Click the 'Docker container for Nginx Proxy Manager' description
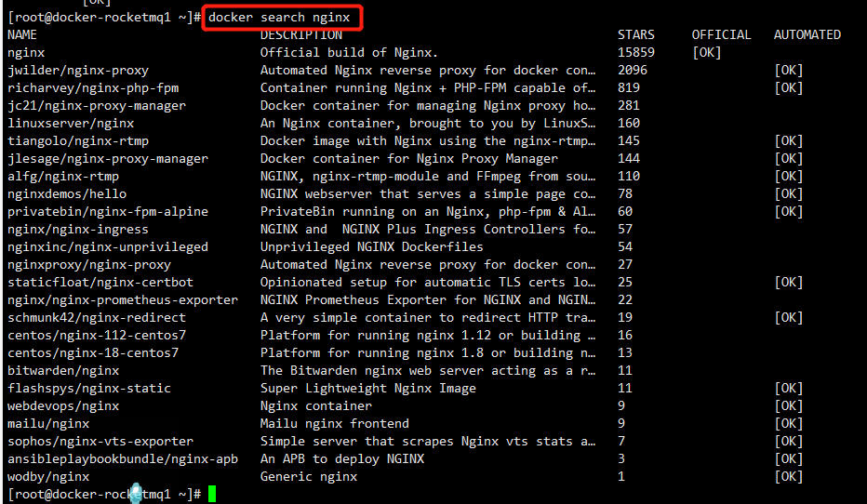 408,159
